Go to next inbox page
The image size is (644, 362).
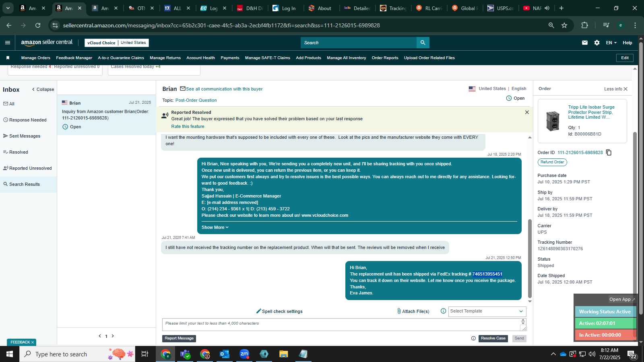pos(113,336)
